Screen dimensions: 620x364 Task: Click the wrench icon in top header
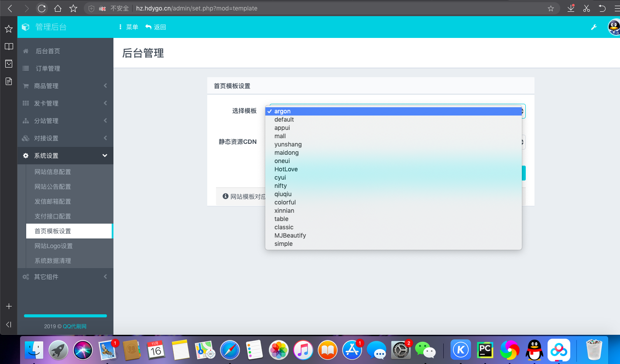[x=593, y=27]
